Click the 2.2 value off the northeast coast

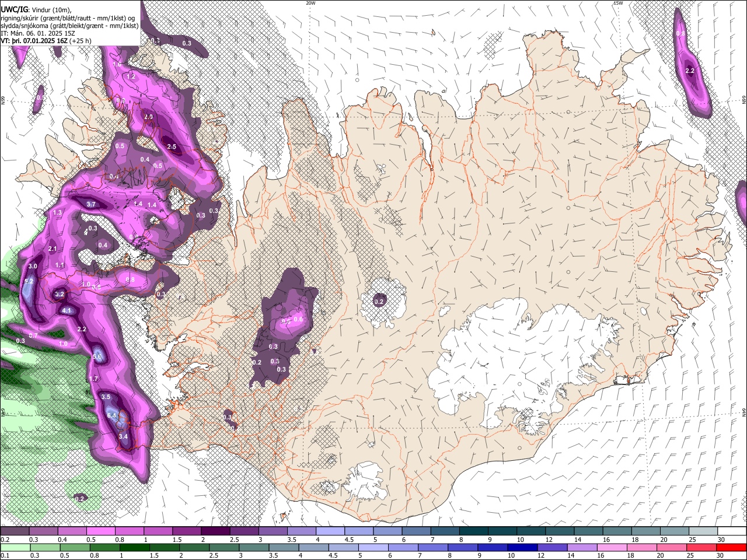690,71
